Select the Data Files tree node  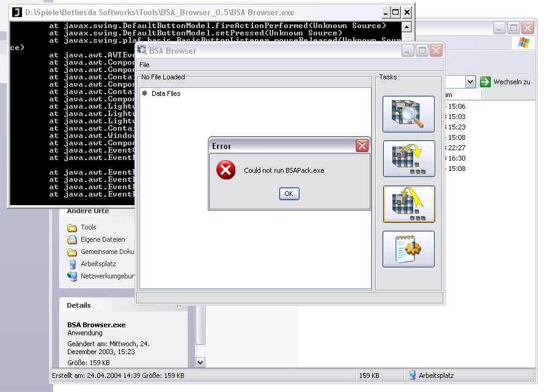pyautogui.click(x=166, y=93)
